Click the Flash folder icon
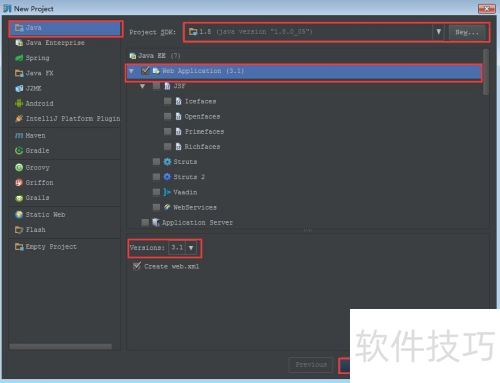Screen dimensions: 500x383 (19, 230)
